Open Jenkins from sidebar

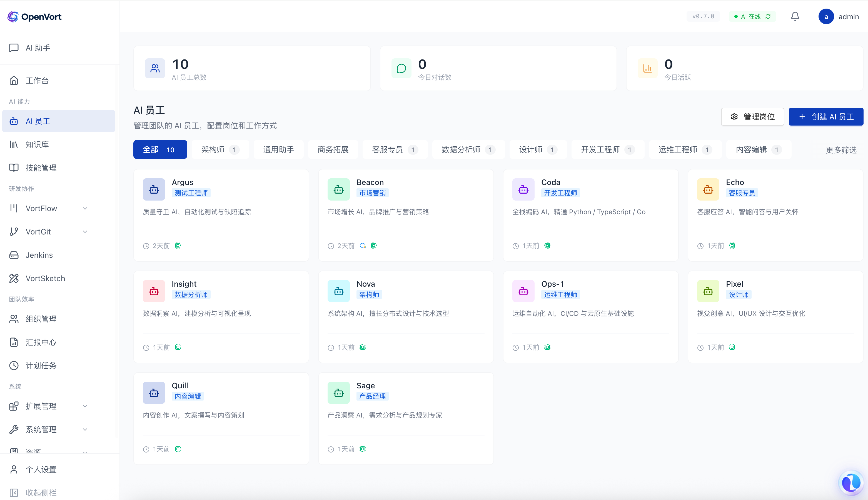39,255
